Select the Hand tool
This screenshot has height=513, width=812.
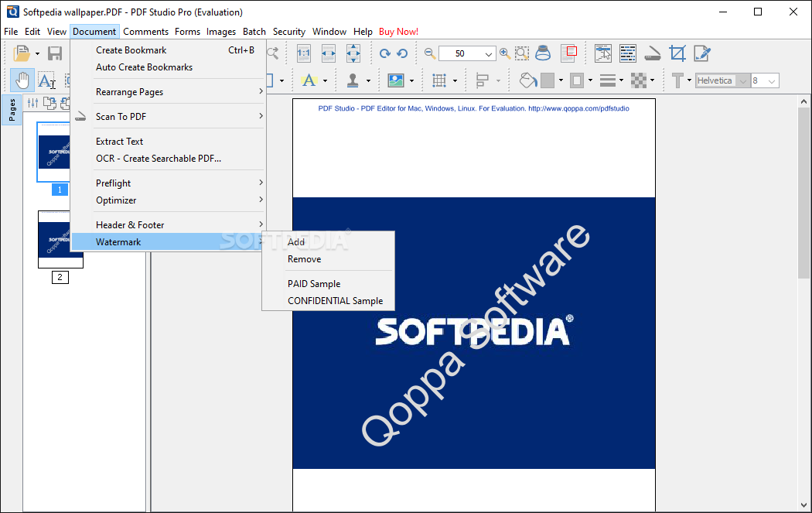22,80
